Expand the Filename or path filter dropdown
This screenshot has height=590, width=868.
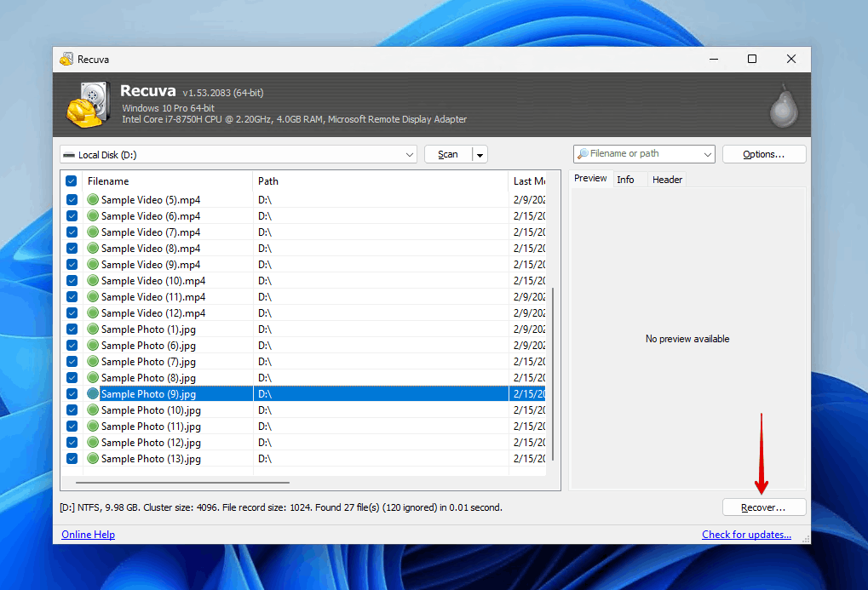708,154
